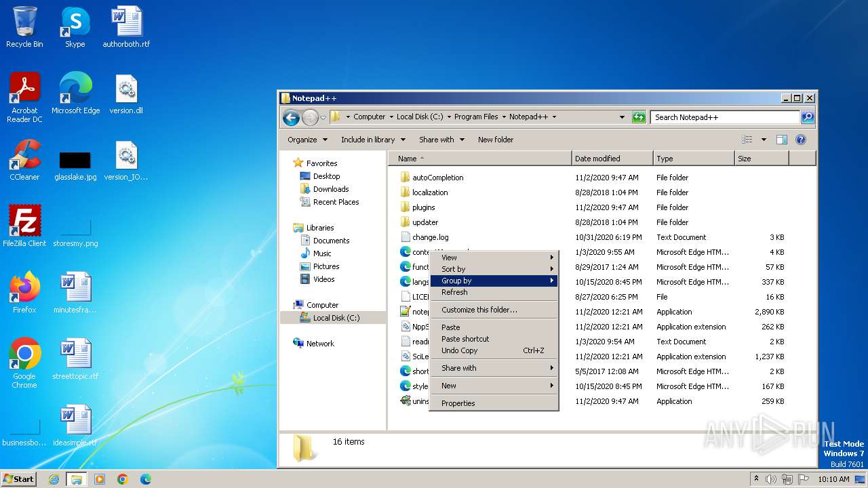Image resolution: width=868 pixels, height=488 pixels.
Task: Click the Explorer Back navigation button
Action: (291, 117)
